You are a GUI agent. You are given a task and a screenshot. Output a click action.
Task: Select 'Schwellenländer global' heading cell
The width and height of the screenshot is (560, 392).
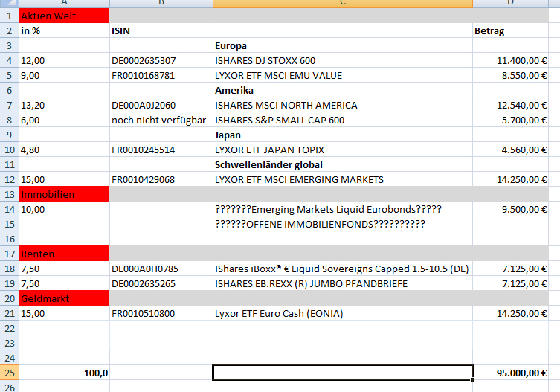tap(343, 164)
